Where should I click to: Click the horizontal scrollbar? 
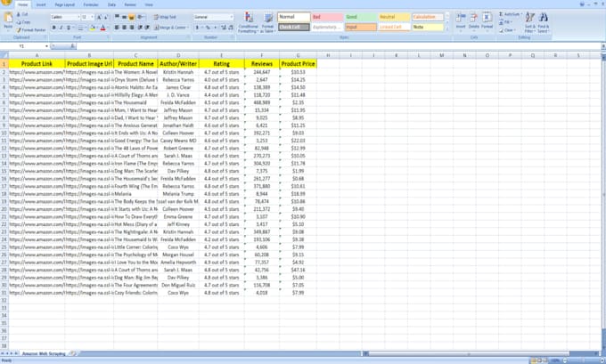pyautogui.click(x=469, y=353)
